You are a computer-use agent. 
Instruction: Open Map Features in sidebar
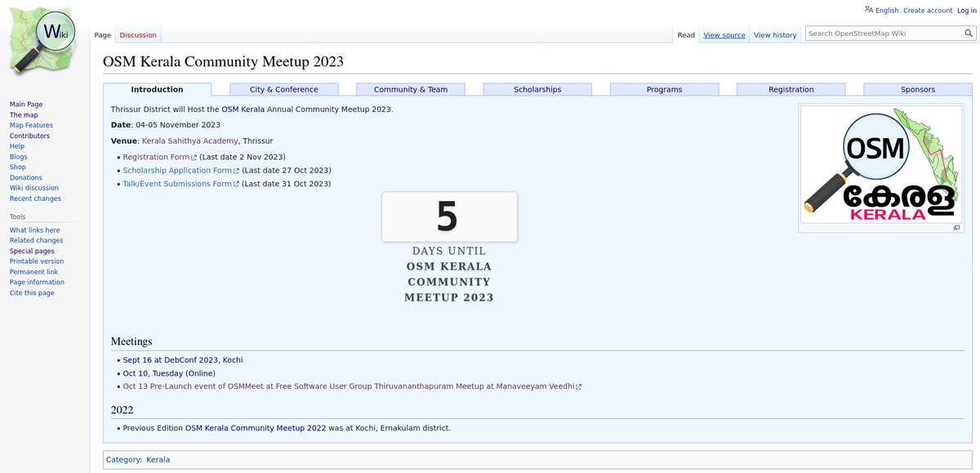point(31,125)
